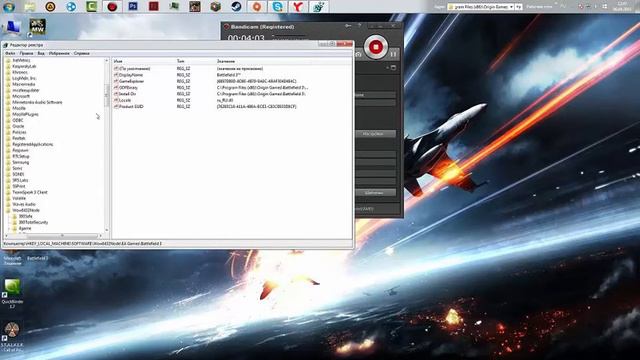Launch Yandex browser from taskbar
The width and height of the screenshot is (640, 360).
coord(298,7)
